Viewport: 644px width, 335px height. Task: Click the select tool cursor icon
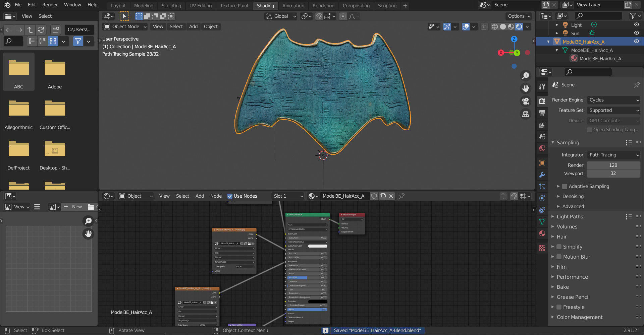[x=124, y=16]
